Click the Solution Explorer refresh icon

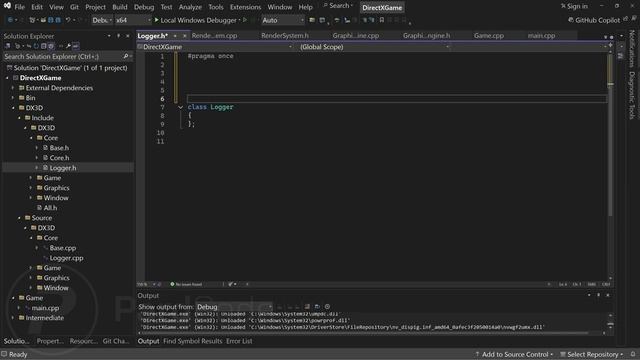coord(36,46)
